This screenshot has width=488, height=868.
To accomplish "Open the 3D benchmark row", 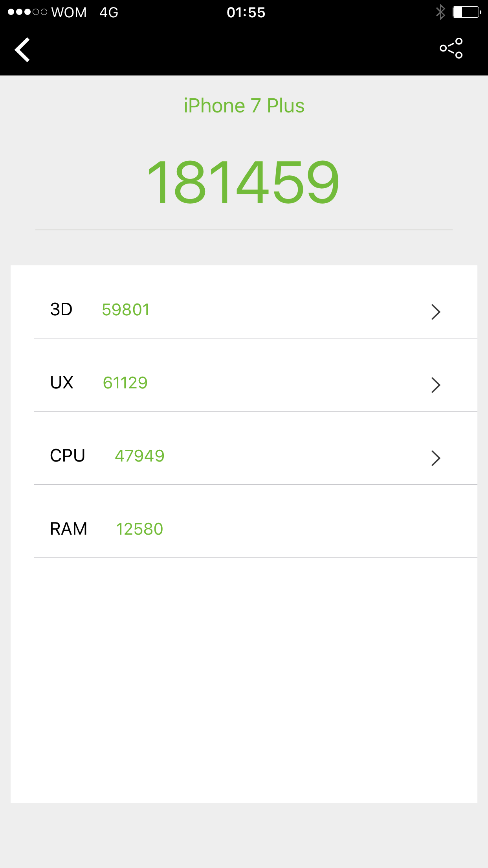I will [x=244, y=310].
